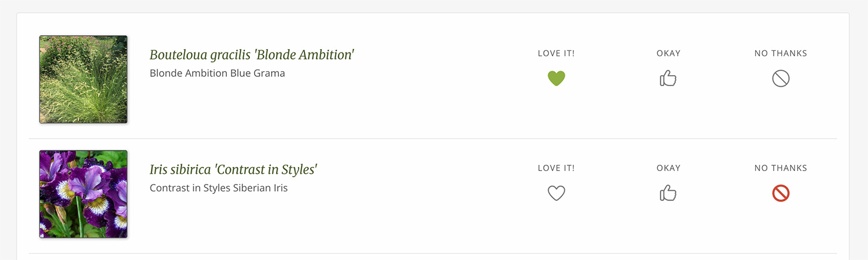Screen dimensions: 868x260
Task: Unselect the filled heart rating on Blue Grama
Action: (556, 79)
